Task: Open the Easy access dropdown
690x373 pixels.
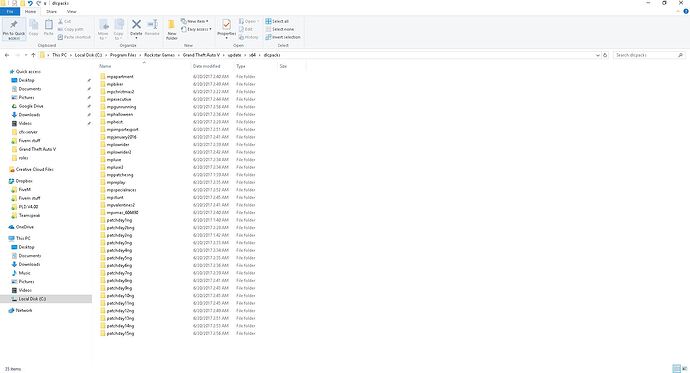Action: tap(196, 29)
